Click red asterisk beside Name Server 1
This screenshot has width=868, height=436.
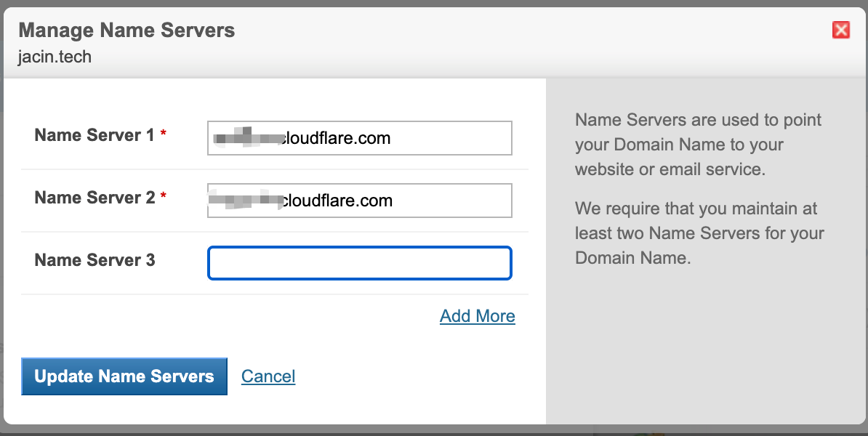(x=164, y=135)
